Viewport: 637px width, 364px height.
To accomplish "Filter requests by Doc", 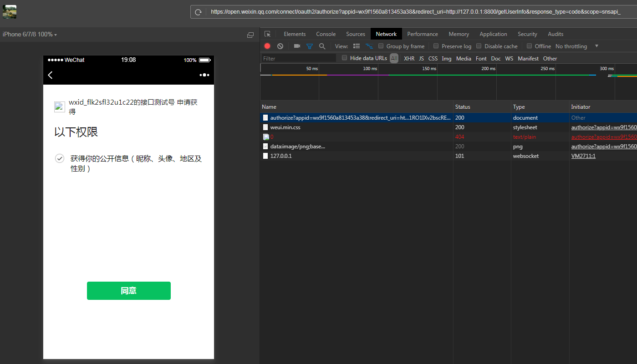I will point(496,58).
